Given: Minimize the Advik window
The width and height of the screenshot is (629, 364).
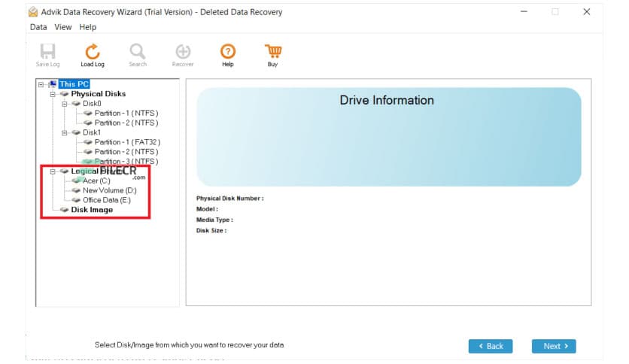Looking at the screenshot, I should click(524, 11).
